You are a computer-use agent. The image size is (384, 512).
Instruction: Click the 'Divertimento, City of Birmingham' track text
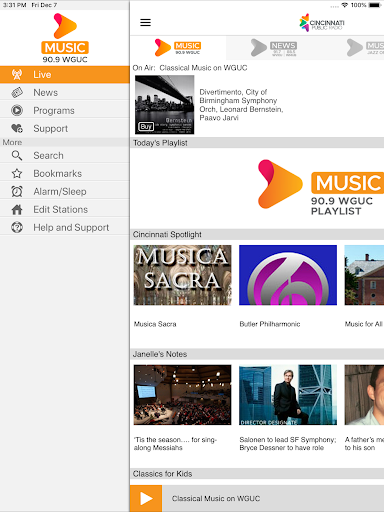[x=241, y=105]
